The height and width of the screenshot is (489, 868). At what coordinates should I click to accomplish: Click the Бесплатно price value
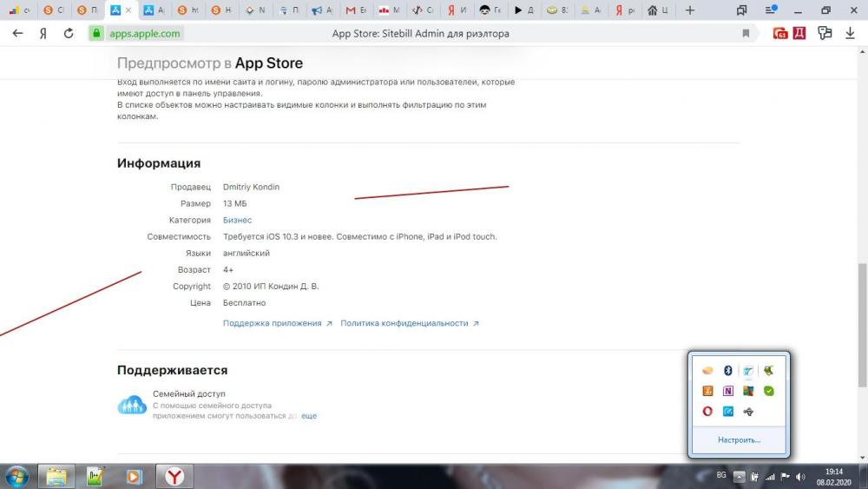244,303
